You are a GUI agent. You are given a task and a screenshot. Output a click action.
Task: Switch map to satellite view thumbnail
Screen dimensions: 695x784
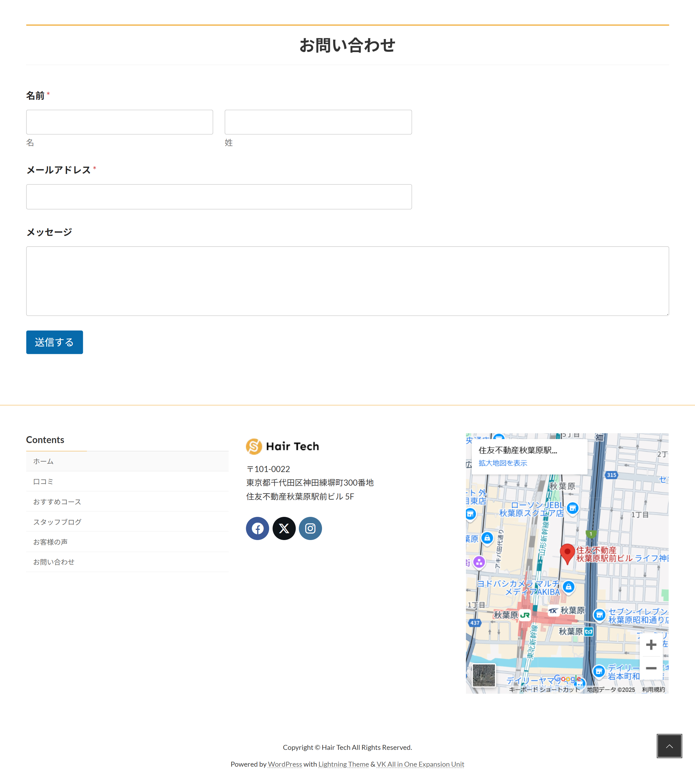pyautogui.click(x=484, y=675)
